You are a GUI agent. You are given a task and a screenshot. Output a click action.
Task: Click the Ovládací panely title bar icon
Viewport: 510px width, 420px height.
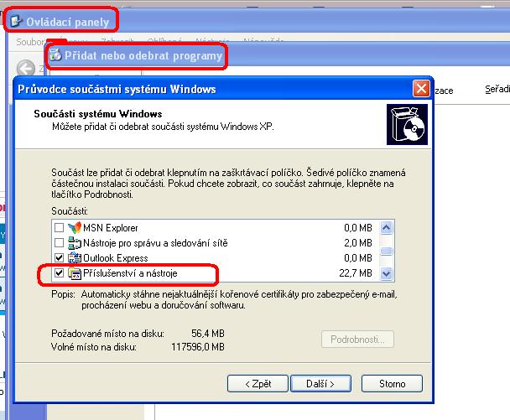[16, 21]
